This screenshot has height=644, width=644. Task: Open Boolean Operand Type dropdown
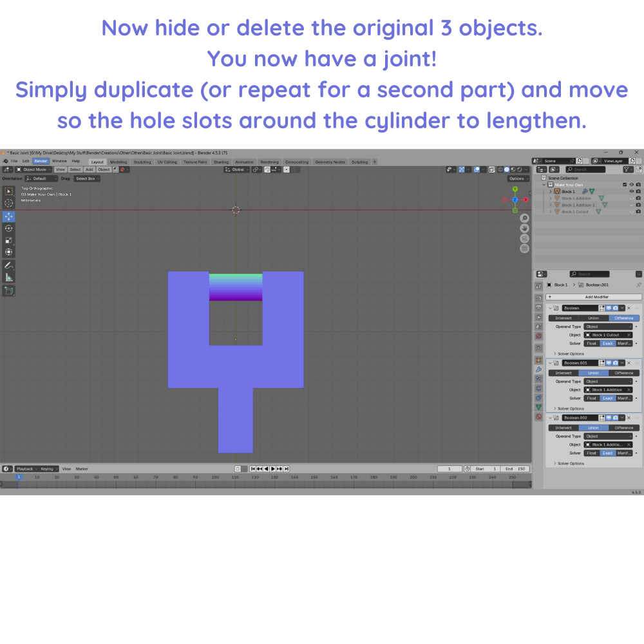point(609,327)
